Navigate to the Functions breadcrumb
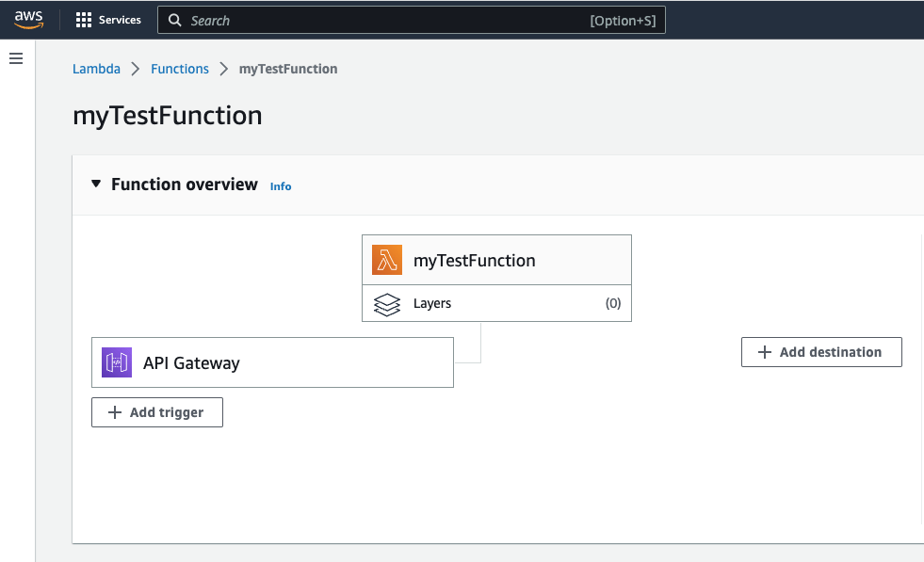Image resolution: width=924 pixels, height=562 pixels. (x=180, y=68)
